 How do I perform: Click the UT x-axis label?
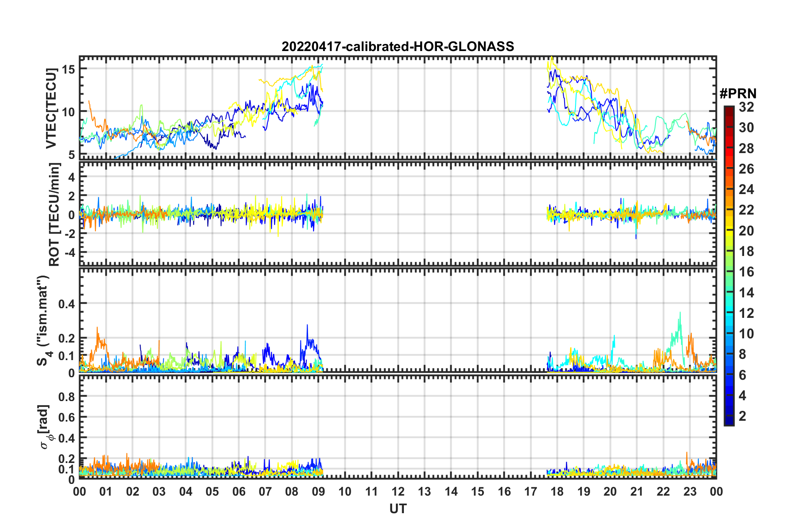[398, 509]
